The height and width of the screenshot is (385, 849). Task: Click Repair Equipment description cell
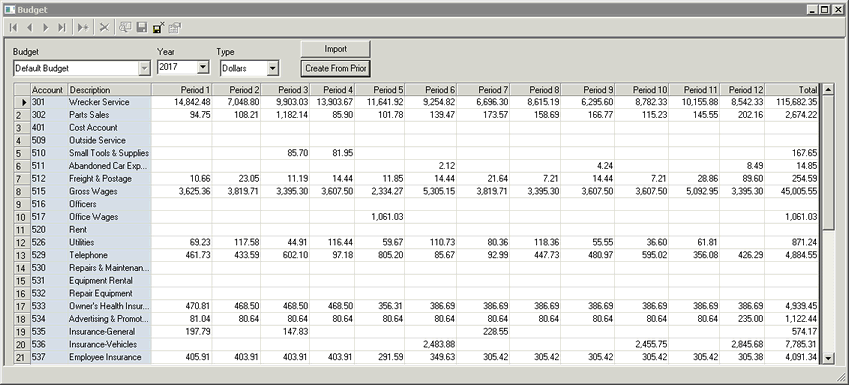[x=109, y=293]
